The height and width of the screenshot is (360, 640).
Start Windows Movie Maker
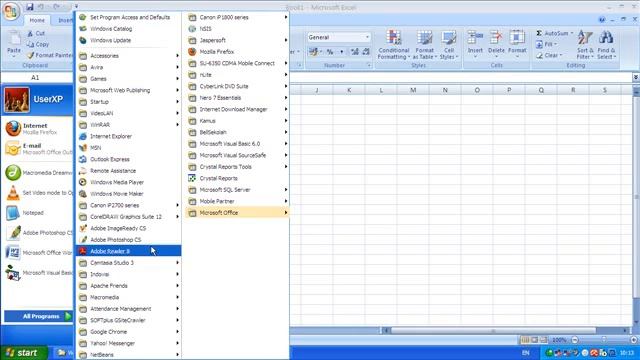point(128,194)
